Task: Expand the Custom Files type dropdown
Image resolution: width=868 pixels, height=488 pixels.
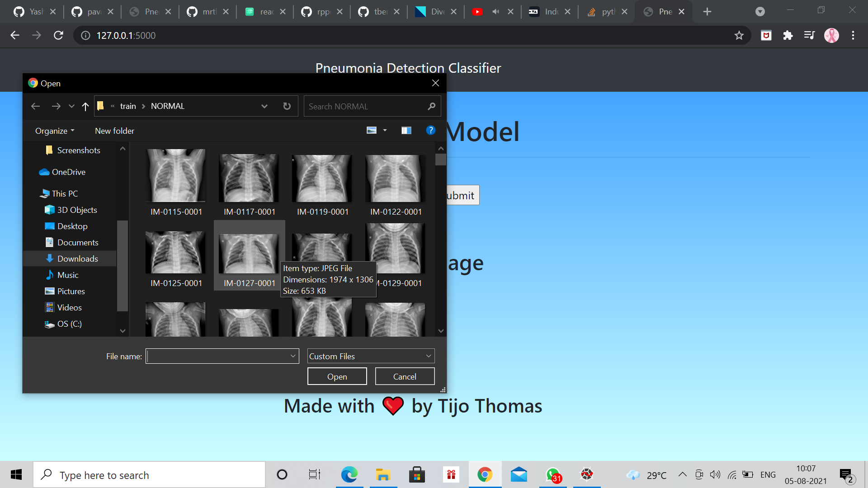Action: (x=428, y=356)
